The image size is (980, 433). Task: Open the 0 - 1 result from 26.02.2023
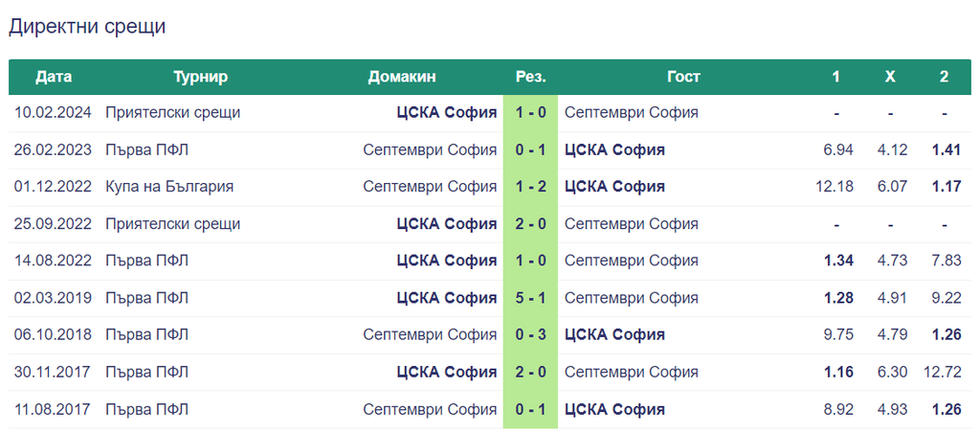530,150
